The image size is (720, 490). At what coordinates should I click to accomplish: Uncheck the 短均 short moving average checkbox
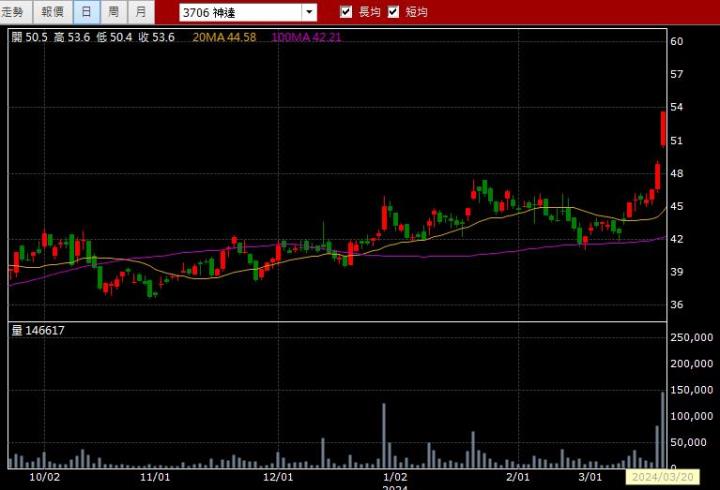tap(393, 12)
